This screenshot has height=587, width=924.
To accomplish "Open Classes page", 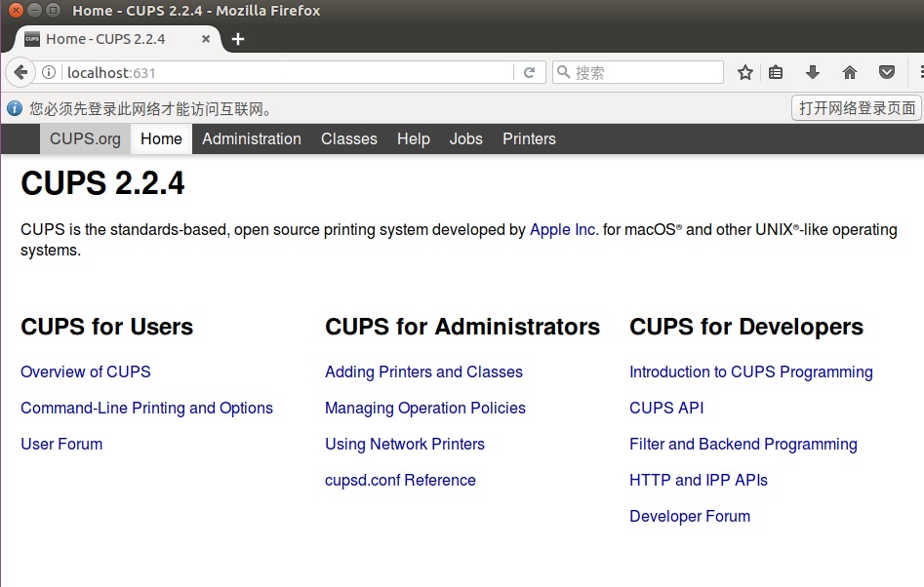I will [x=349, y=138].
